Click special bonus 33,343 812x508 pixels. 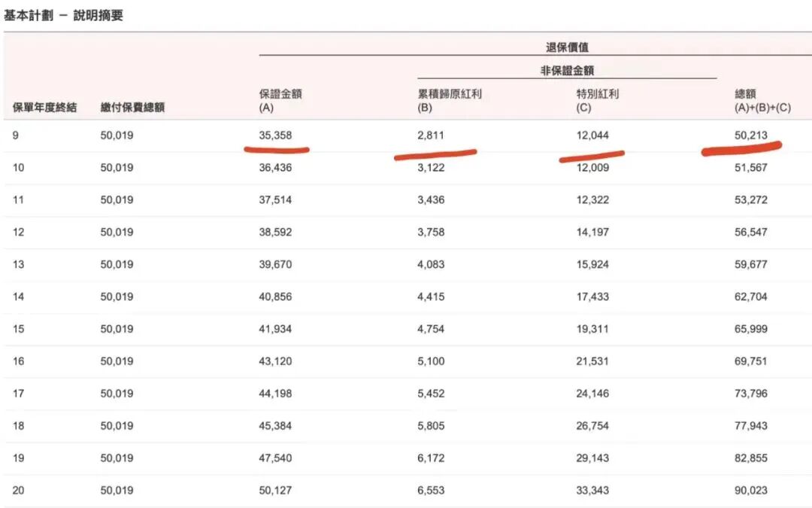(592, 490)
